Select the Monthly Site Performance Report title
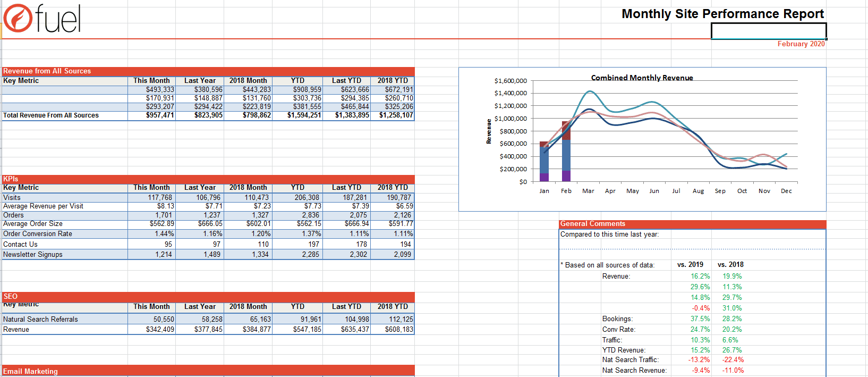This screenshot has width=868, height=377. point(722,14)
